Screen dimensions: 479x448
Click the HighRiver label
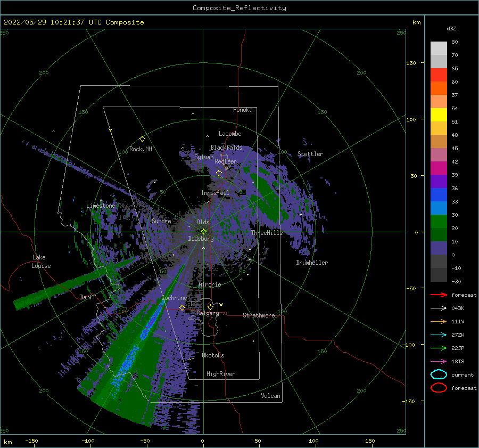[221, 374]
